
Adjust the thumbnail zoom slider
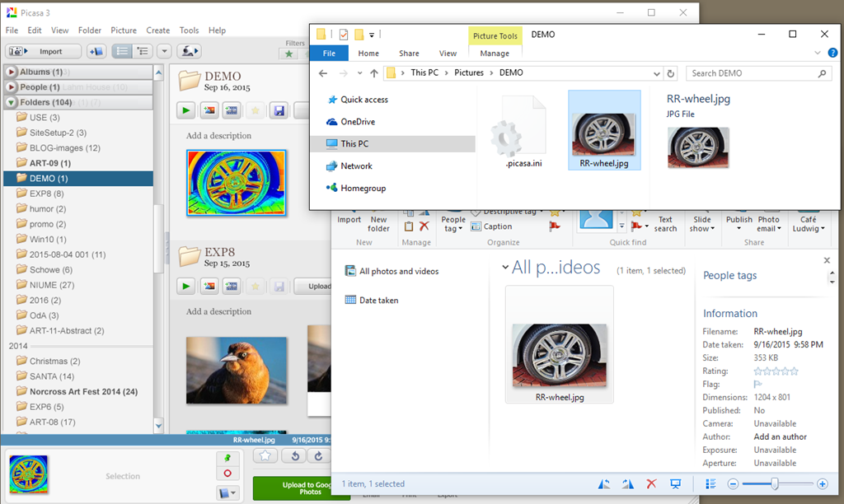tap(775, 484)
